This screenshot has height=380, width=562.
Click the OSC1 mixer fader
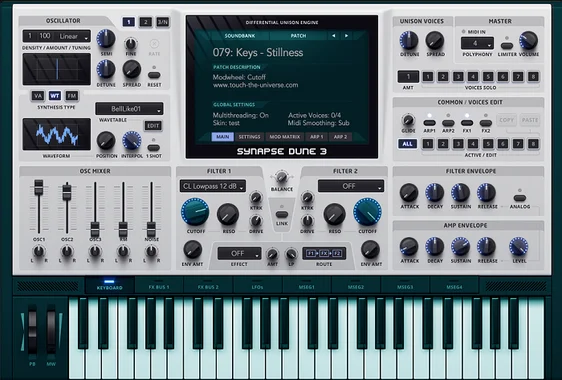pos(39,187)
